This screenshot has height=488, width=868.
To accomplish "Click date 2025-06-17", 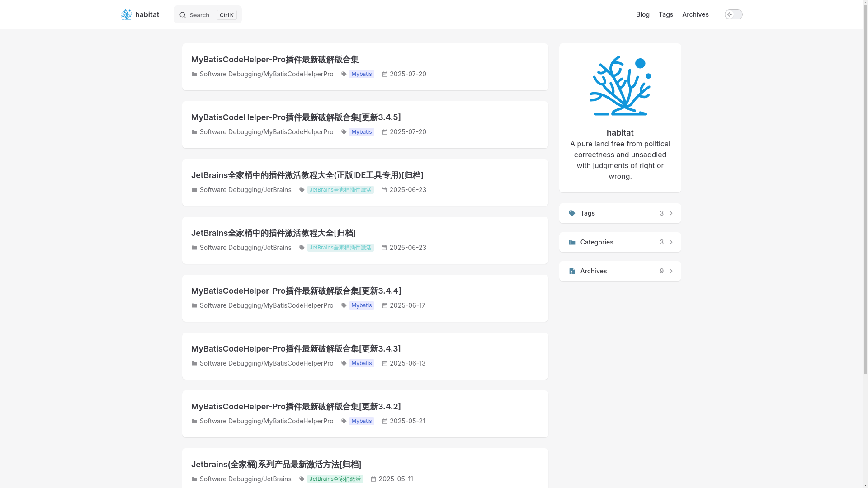I will [x=407, y=305].
